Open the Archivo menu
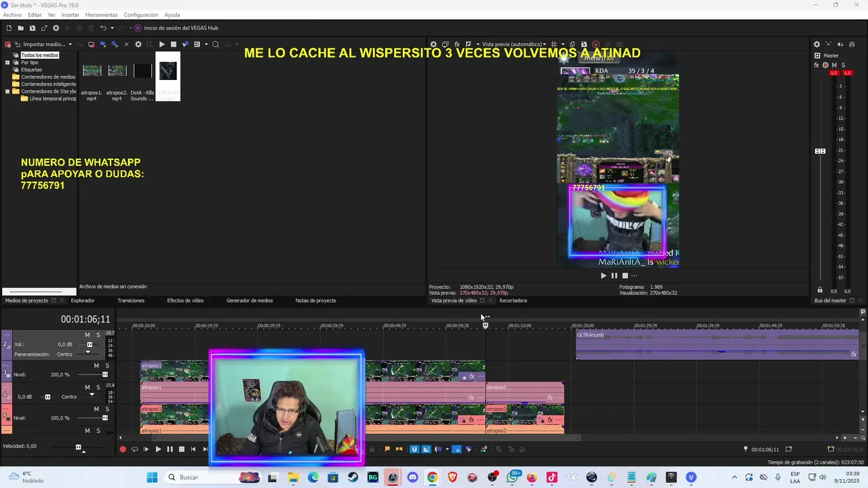Image resolution: width=868 pixels, height=488 pixels. coord(12,14)
